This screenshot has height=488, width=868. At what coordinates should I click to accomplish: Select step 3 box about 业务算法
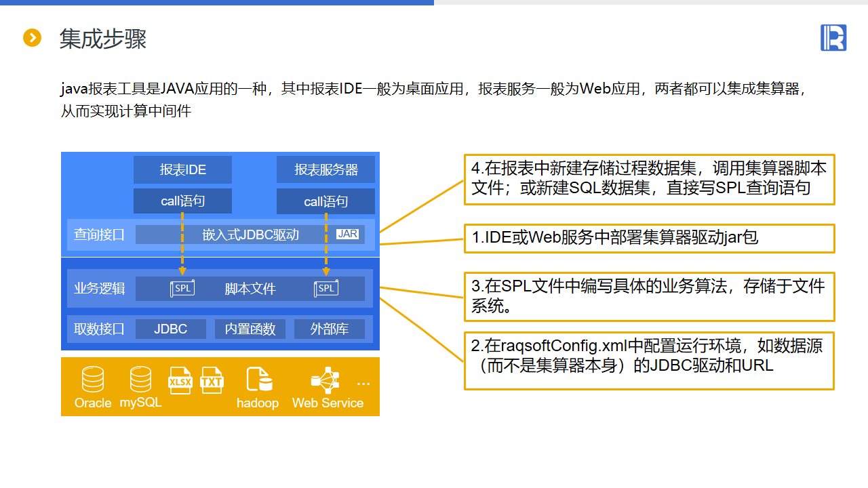tap(649, 297)
